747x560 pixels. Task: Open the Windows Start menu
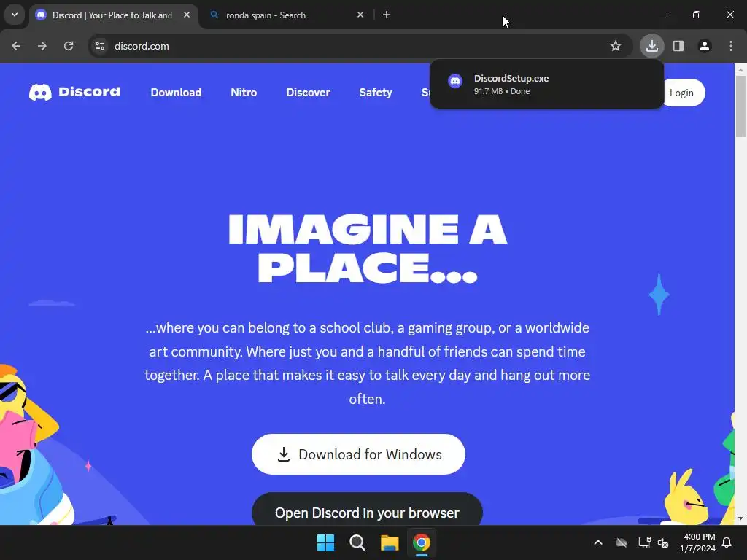click(x=325, y=542)
